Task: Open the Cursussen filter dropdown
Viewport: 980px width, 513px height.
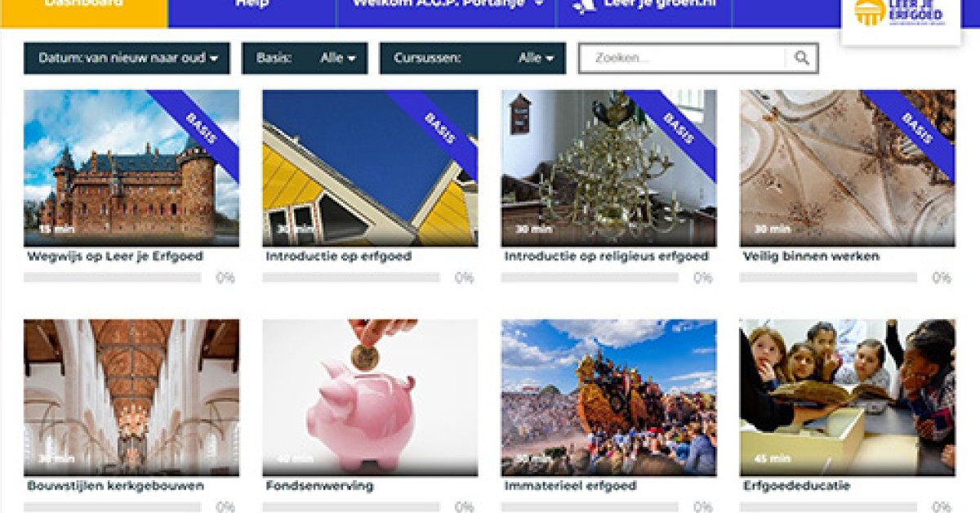Action: click(x=473, y=58)
